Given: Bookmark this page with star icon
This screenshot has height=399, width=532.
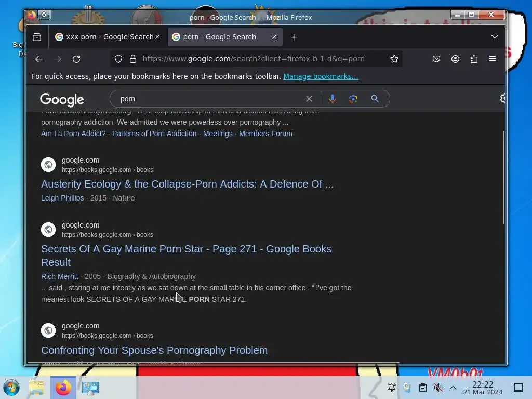Looking at the screenshot, I should pos(394,59).
